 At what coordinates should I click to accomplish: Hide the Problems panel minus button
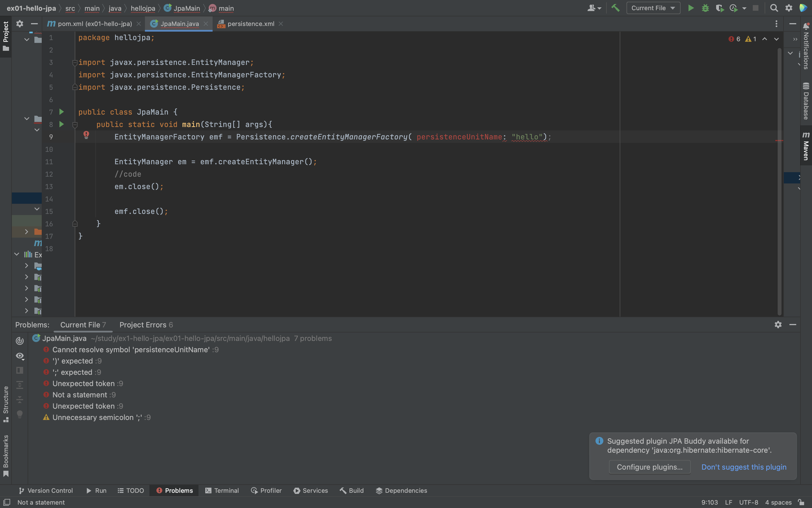click(x=793, y=325)
